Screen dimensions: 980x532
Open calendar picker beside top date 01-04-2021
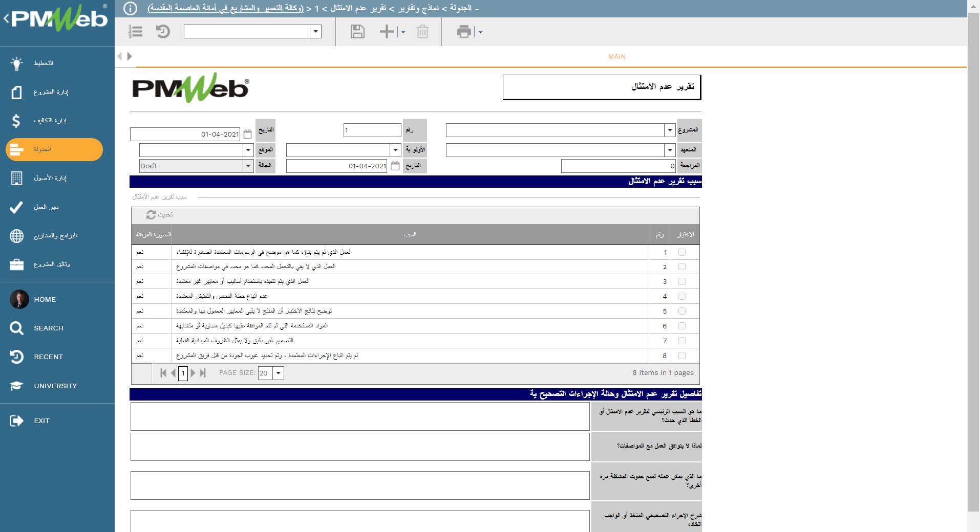248,134
